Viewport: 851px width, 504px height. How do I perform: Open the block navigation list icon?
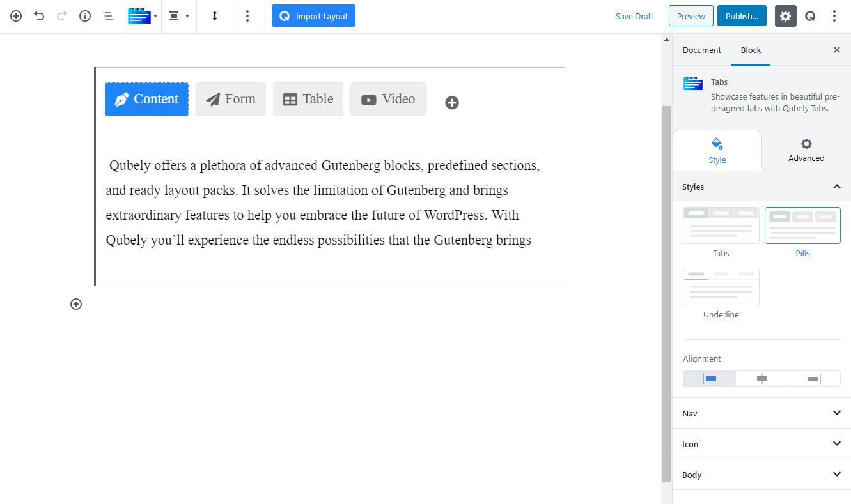[x=108, y=16]
